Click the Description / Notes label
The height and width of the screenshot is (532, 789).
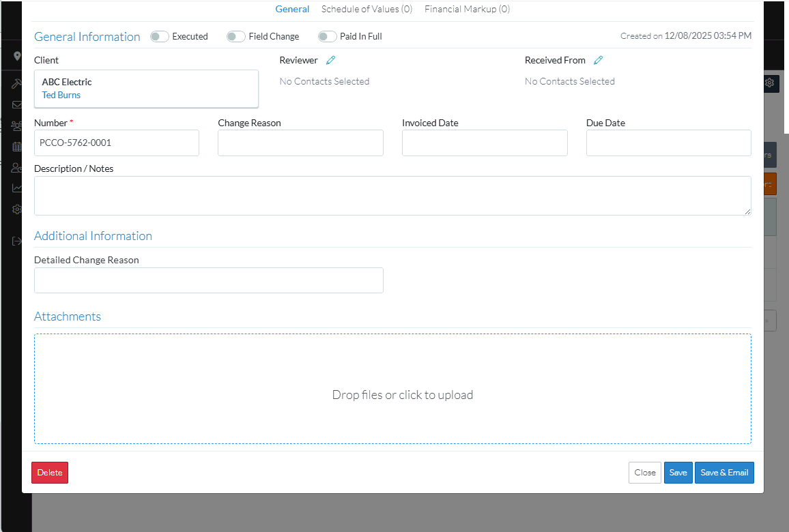pos(74,169)
